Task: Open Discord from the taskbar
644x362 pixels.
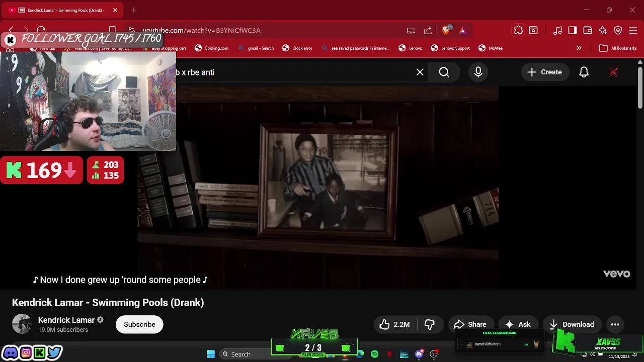Action: point(419,354)
